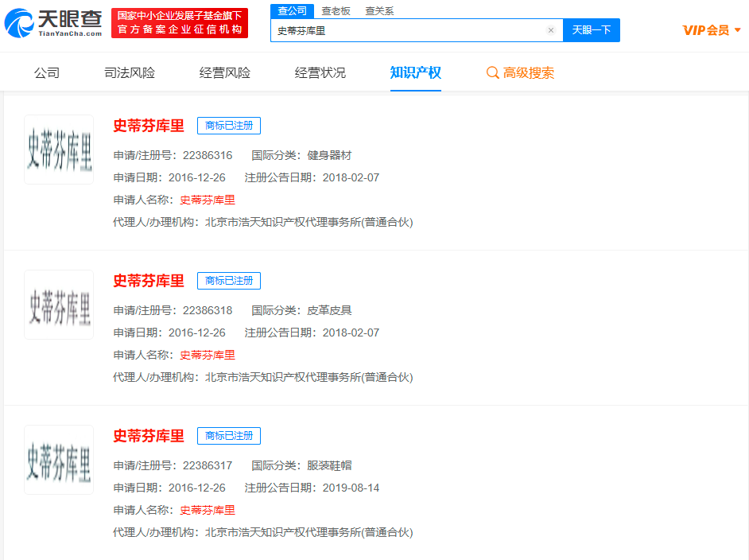749x560 pixels.
Task: Open trademark thumbnail for 服装鞋帽 entry
Action: pos(59,460)
